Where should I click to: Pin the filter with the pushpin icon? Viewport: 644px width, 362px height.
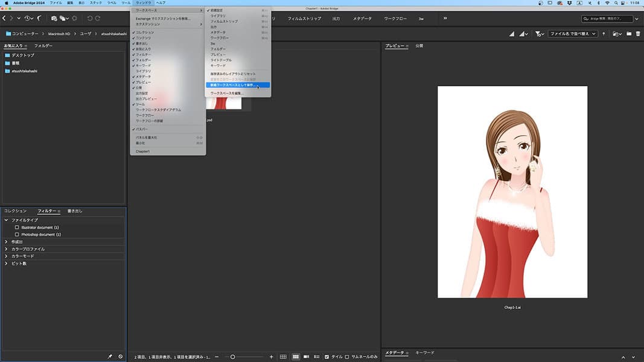(x=110, y=357)
